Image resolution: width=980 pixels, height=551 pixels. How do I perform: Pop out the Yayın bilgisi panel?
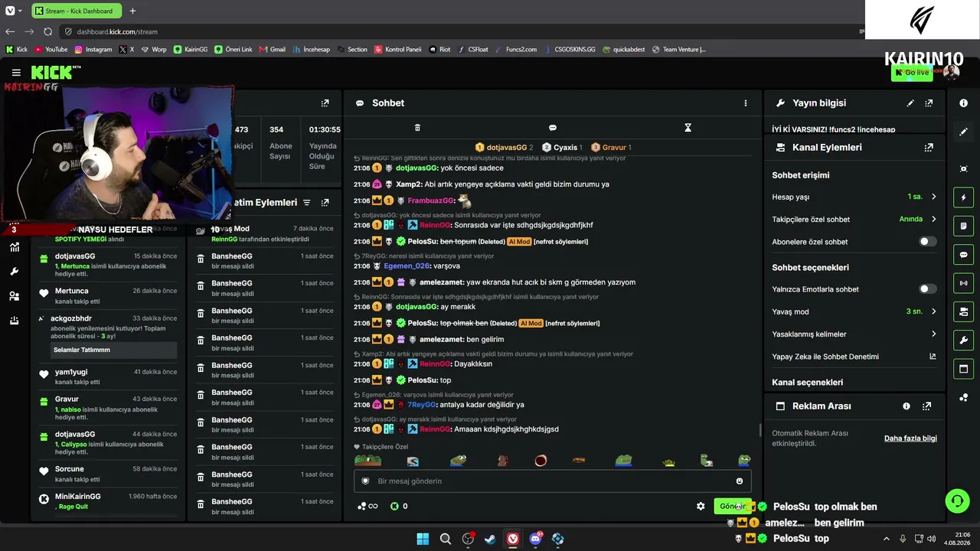tap(929, 103)
